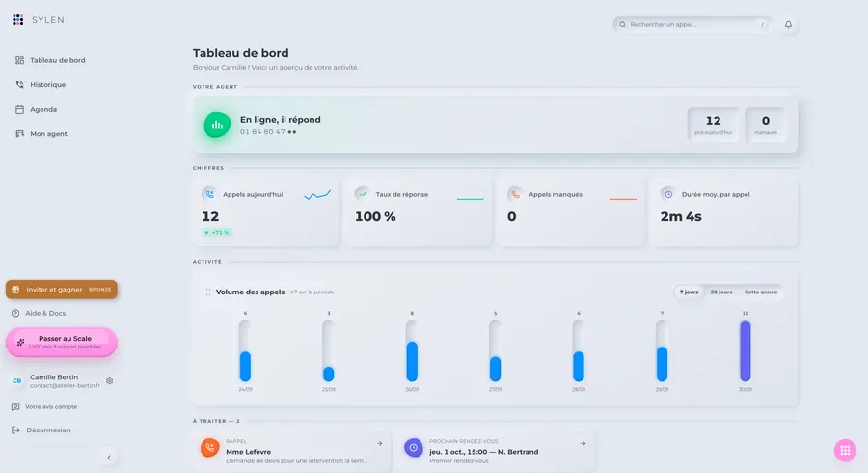Open account settings gear icon

pos(110,381)
